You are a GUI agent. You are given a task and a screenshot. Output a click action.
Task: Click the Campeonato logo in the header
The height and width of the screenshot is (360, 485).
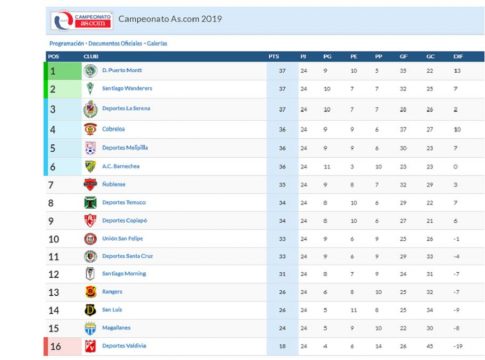click(82, 20)
